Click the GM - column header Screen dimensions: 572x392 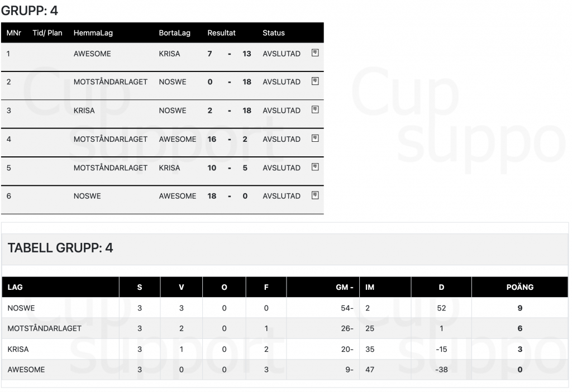(x=344, y=288)
